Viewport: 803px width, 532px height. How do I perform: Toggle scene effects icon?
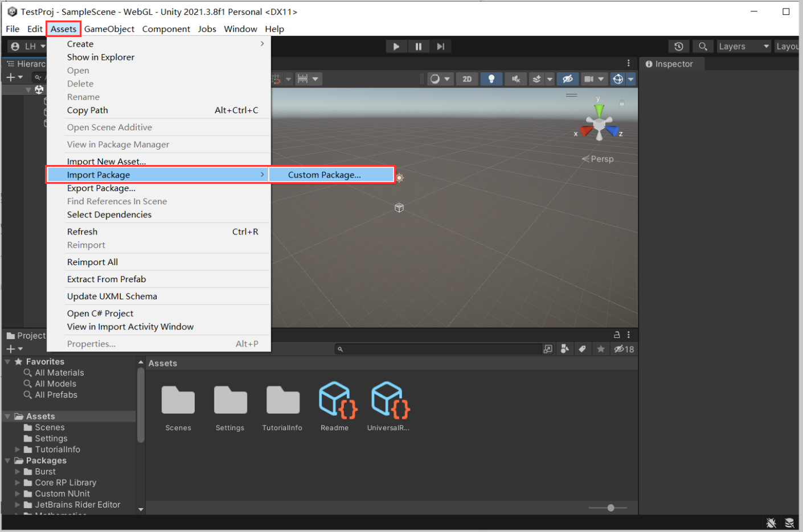point(536,79)
